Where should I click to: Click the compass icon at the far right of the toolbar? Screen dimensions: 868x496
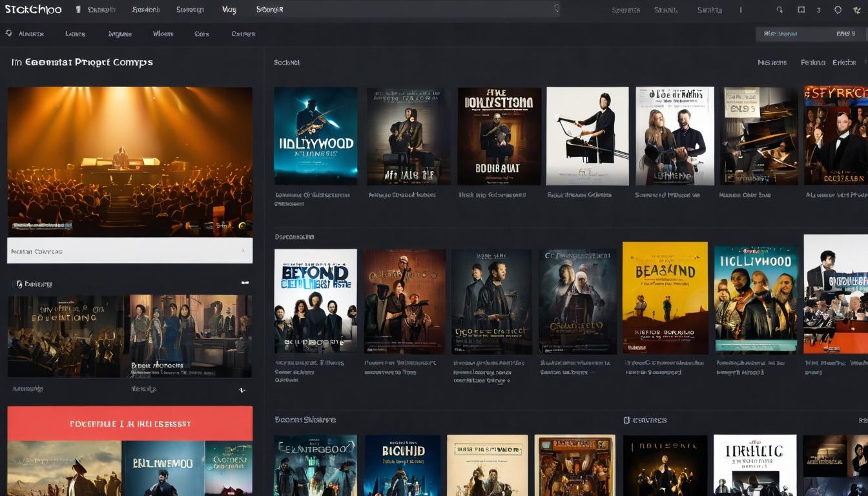858,9
